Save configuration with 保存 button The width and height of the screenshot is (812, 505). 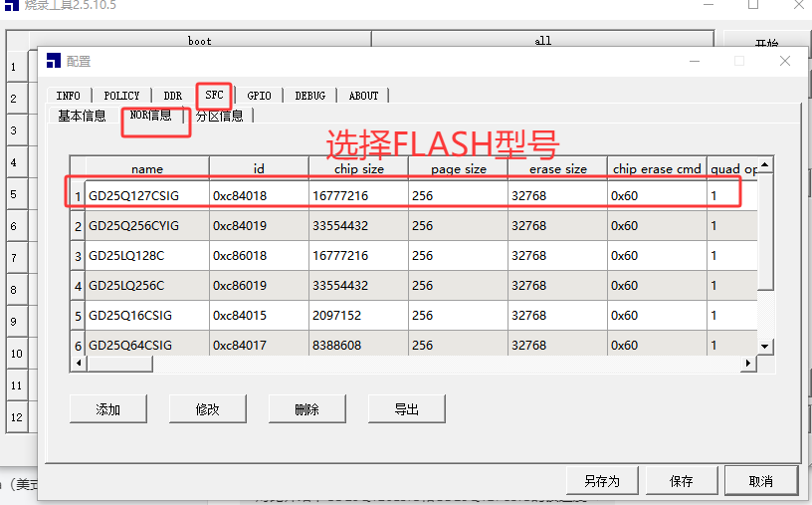pos(682,481)
